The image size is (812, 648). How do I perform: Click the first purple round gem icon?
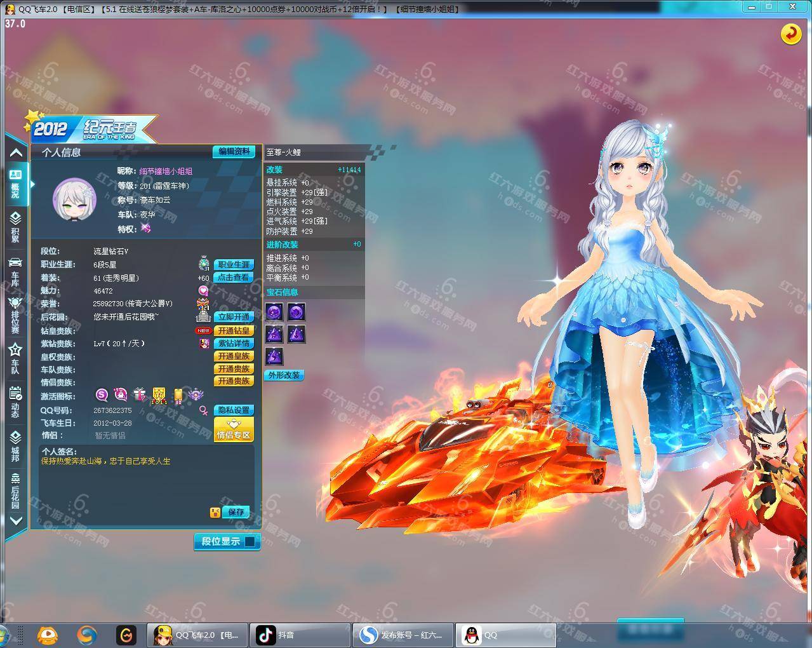point(274,311)
